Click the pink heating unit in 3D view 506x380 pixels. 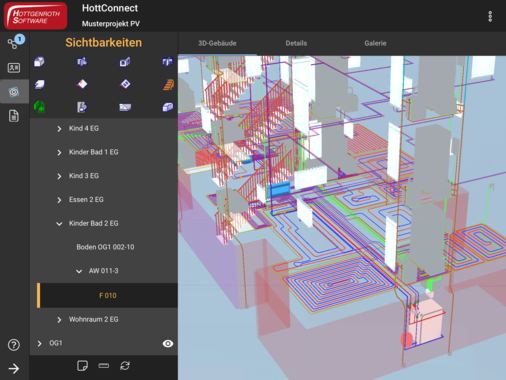point(428,322)
